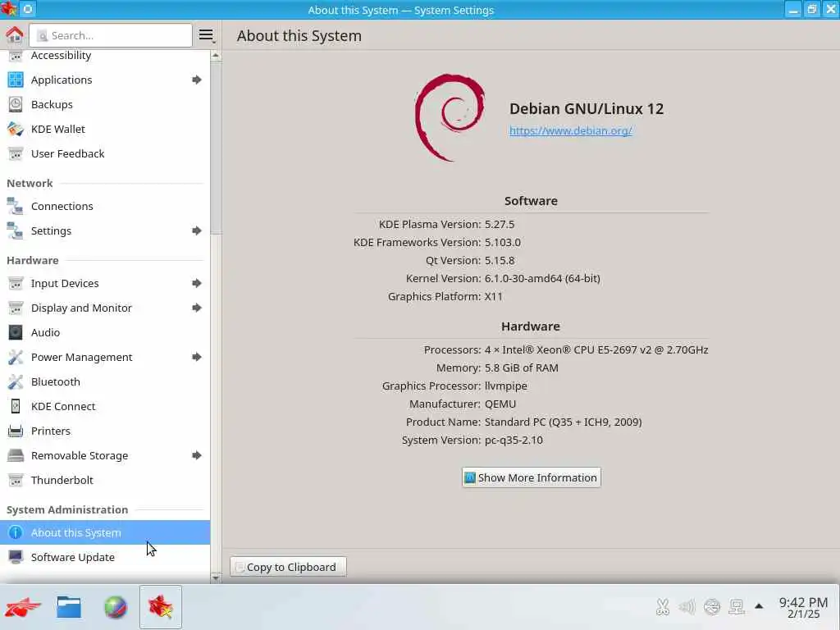Image resolution: width=840 pixels, height=630 pixels.
Task: Open the application launcher in taskbar
Action: point(22,608)
